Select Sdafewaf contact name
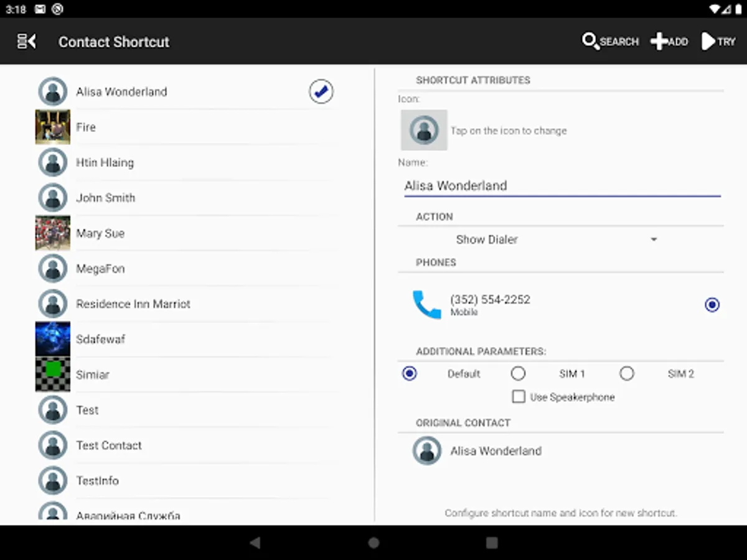This screenshot has width=747, height=560. 101,339
